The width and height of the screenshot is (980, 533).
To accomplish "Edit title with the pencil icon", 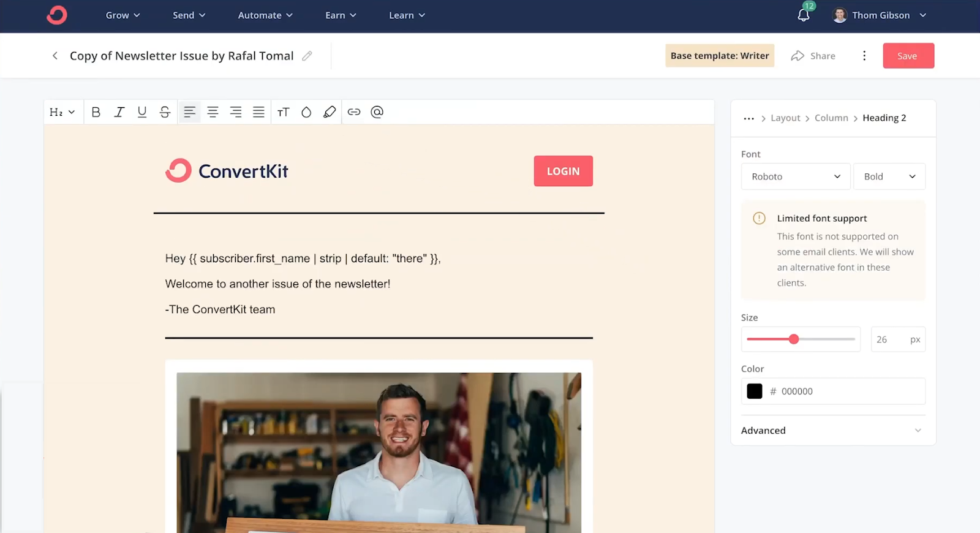I will (307, 56).
